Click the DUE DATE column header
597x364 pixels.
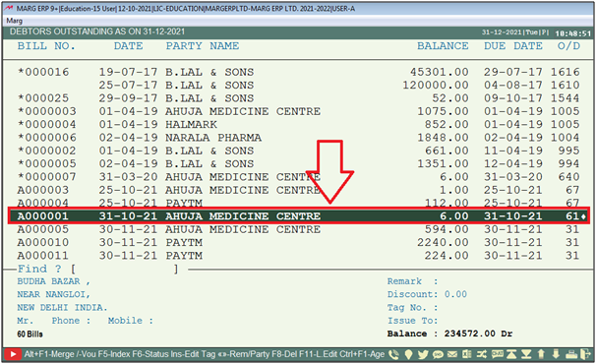pos(512,46)
